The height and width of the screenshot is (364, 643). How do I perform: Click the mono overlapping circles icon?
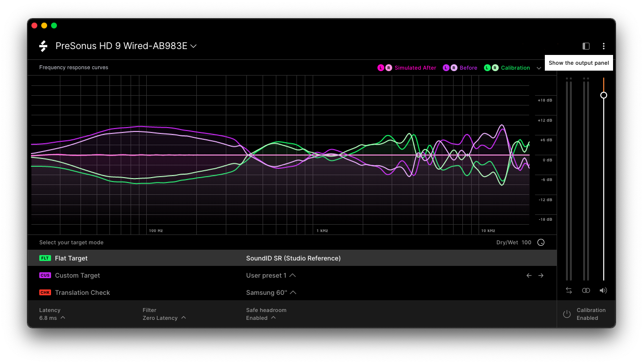(586, 290)
